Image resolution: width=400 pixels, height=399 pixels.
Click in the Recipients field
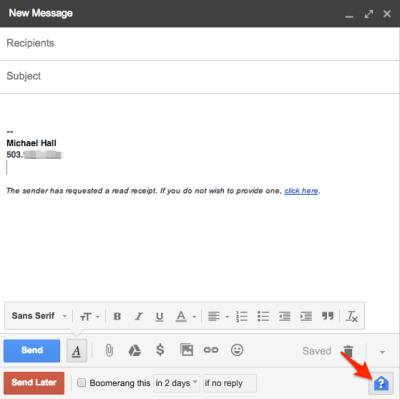(x=200, y=44)
